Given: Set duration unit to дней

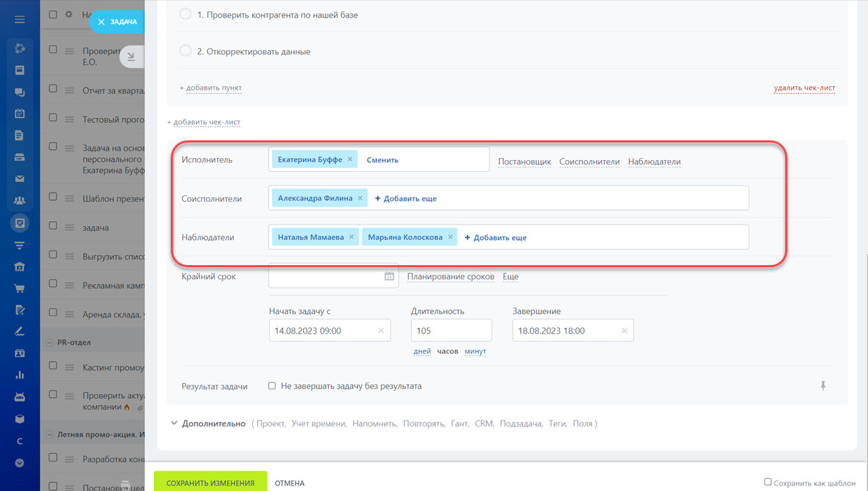Looking at the screenshot, I should point(422,351).
